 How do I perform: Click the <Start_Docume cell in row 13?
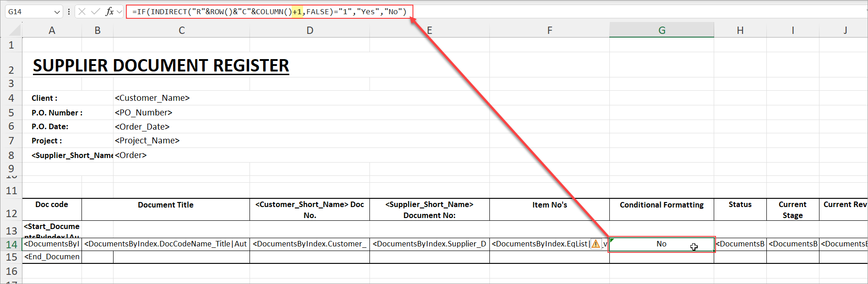[52, 229]
